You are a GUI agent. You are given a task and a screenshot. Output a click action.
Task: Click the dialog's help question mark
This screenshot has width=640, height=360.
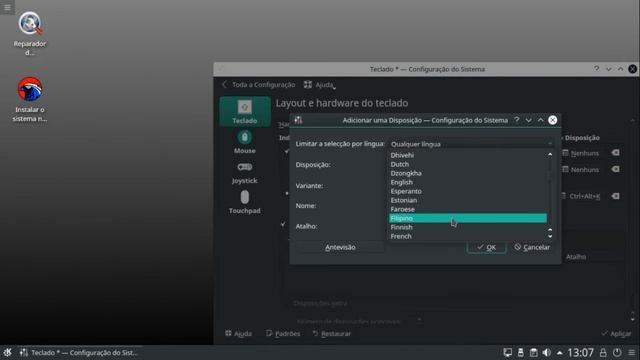point(517,120)
